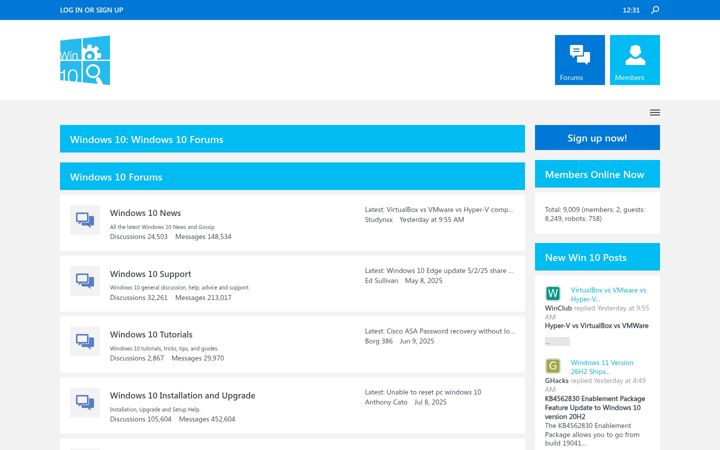Click Messages 452,604 count

click(x=207, y=419)
